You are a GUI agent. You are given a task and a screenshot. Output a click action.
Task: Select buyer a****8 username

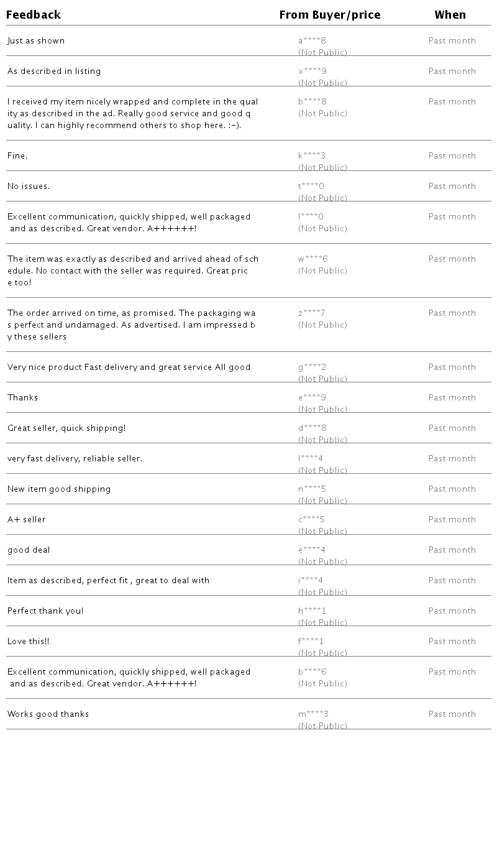click(x=312, y=41)
